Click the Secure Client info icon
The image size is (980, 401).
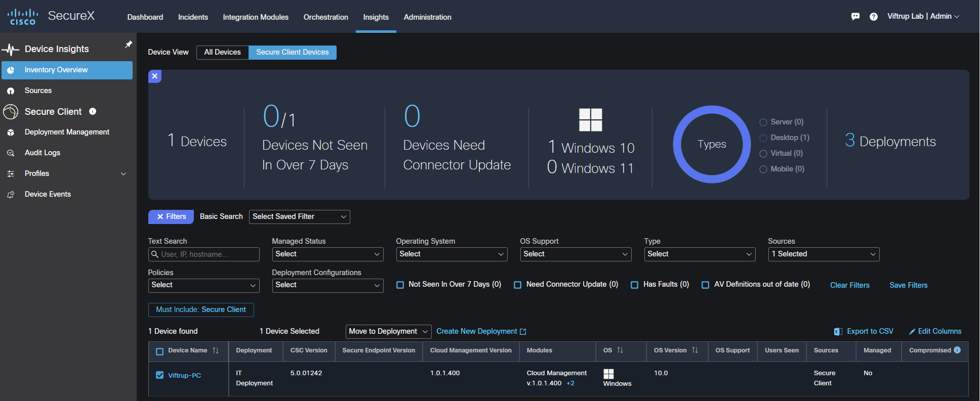click(93, 111)
